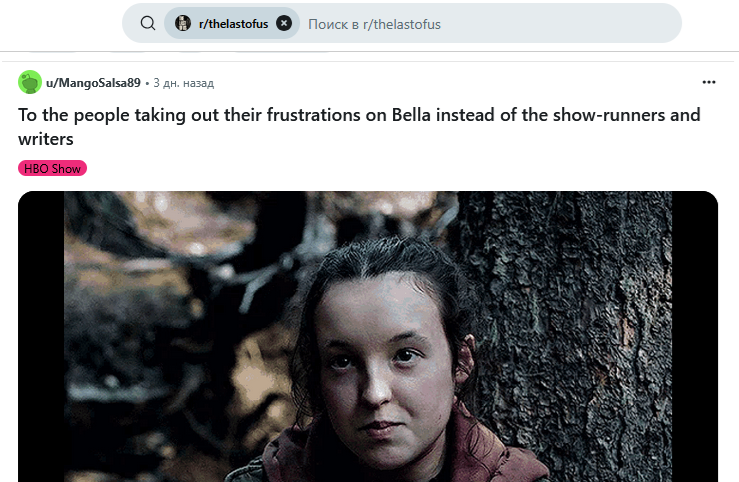The image size is (739, 482).
Task: Click the magnifying glass search icon
Action: tap(148, 23)
